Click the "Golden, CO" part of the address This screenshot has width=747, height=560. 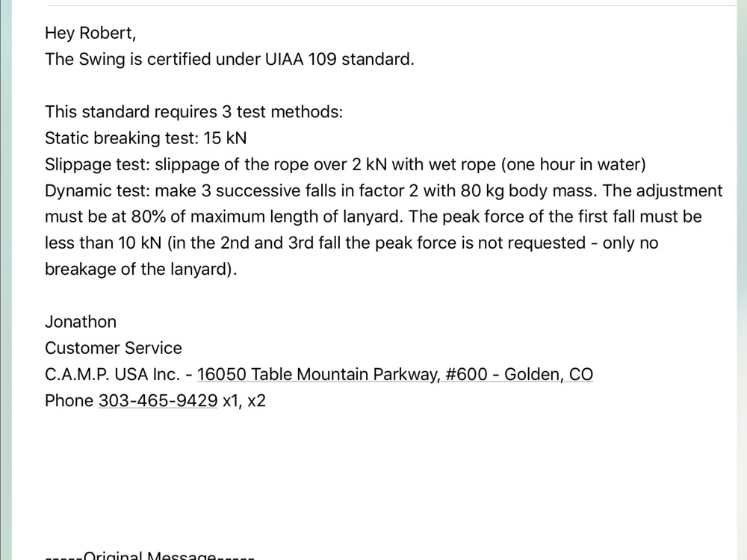coord(549,374)
